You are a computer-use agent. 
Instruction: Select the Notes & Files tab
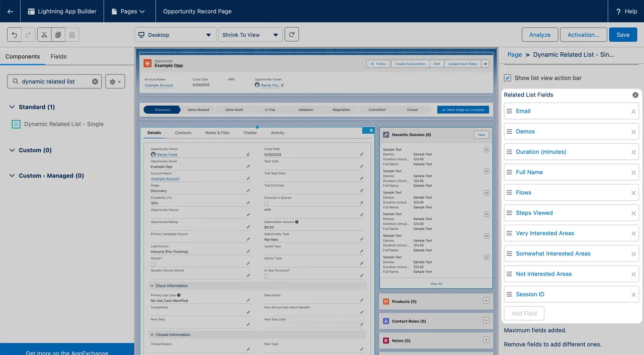click(217, 133)
